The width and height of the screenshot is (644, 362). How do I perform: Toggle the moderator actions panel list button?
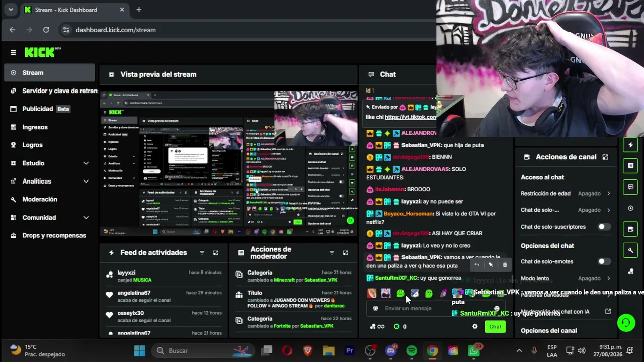(x=631, y=165)
